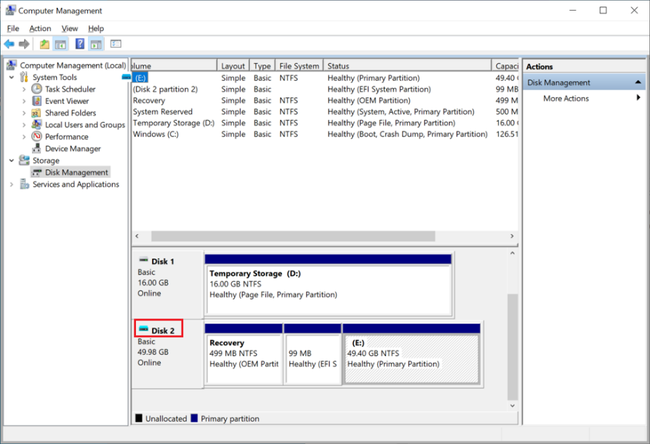
Task: Open the File menu
Action: pos(13,29)
